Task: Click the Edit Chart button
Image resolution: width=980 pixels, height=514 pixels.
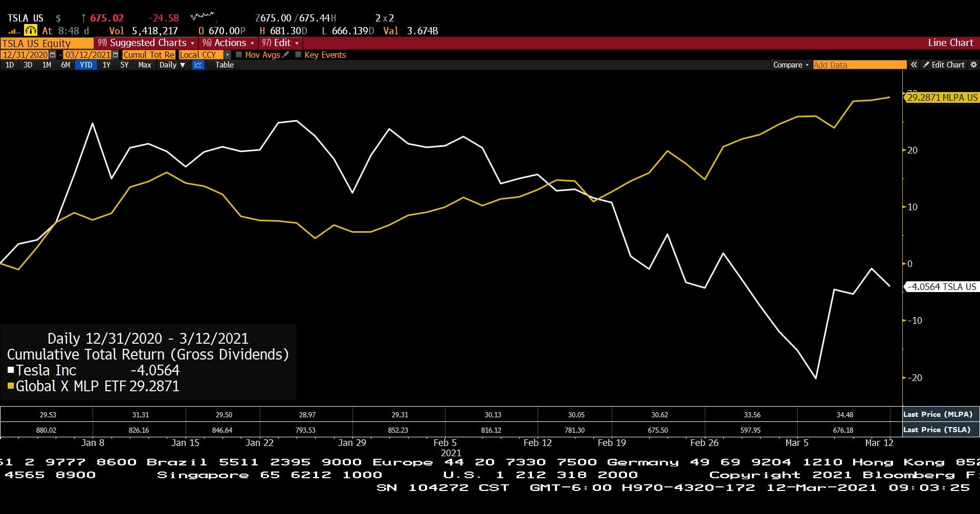Action: (x=944, y=65)
